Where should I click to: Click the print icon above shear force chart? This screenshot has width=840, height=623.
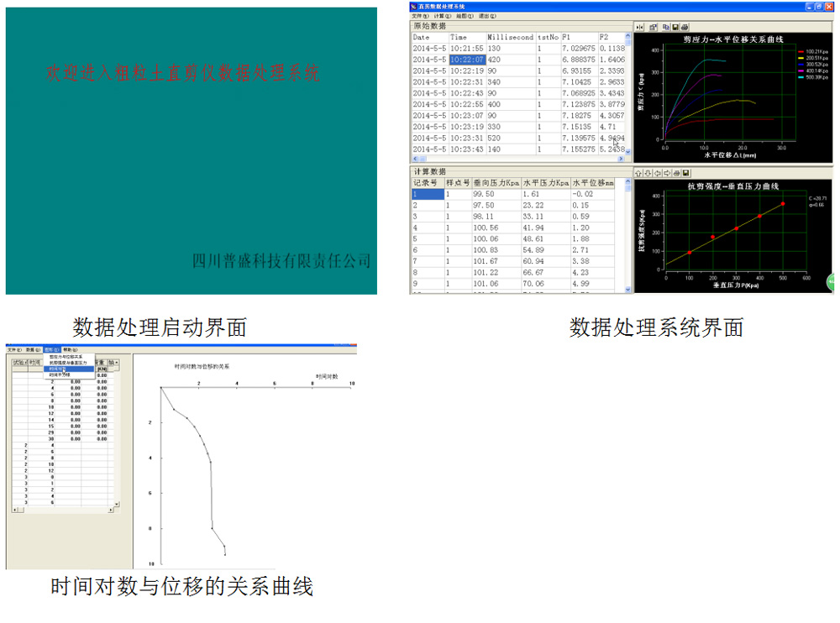[685, 28]
